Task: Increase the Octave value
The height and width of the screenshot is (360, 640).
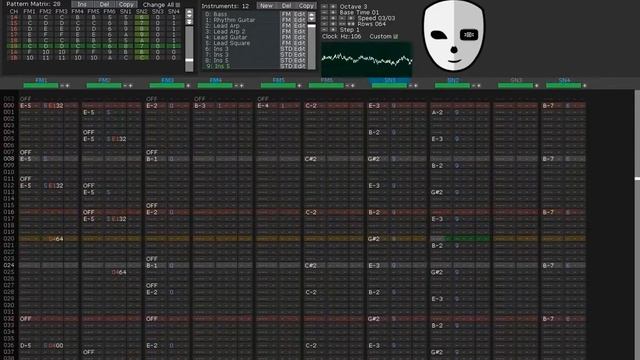Action: click(x=333, y=7)
